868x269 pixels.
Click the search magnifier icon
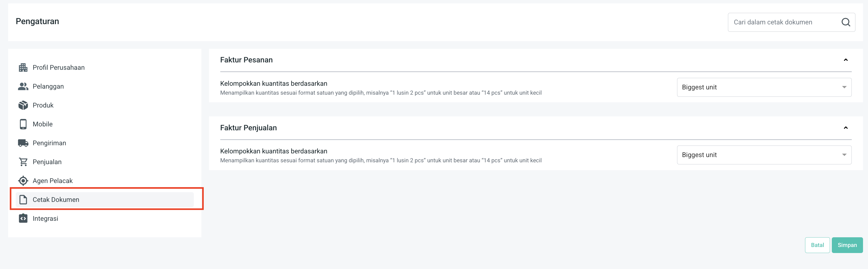pyautogui.click(x=845, y=22)
